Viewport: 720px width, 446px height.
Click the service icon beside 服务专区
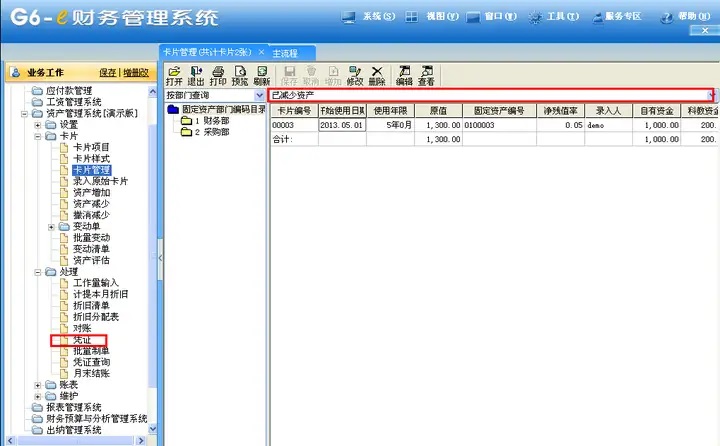coord(597,17)
